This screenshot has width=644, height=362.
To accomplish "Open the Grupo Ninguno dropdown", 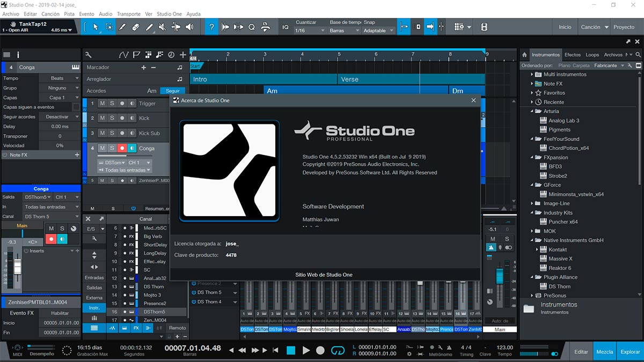I will [x=59, y=88].
